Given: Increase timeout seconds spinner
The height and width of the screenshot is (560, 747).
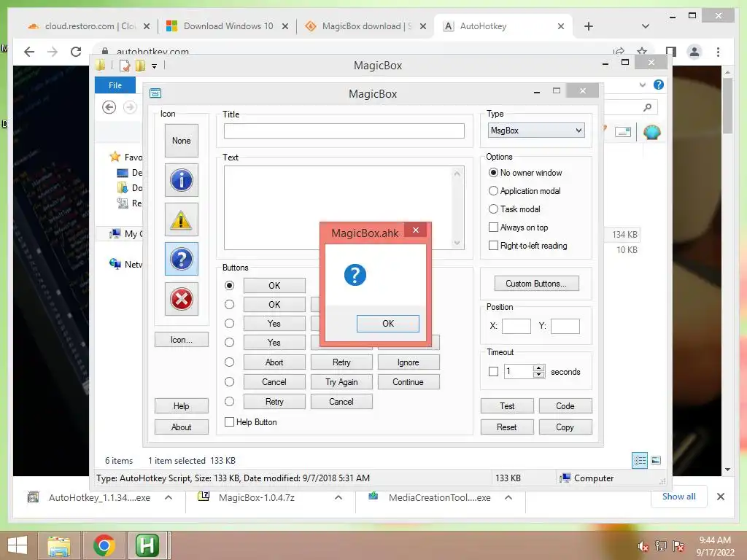Looking at the screenshot, I should click(x=539, y=368).
